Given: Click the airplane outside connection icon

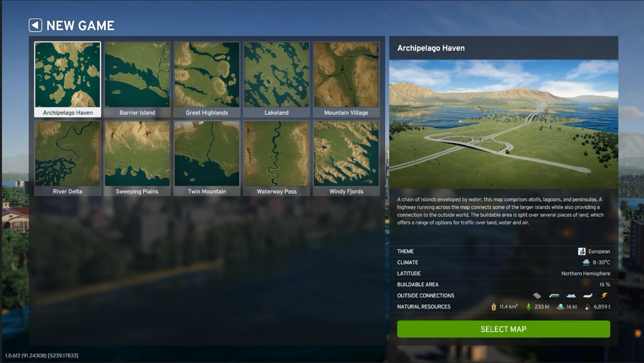Looking at the screenshot, I should point(588,296).
